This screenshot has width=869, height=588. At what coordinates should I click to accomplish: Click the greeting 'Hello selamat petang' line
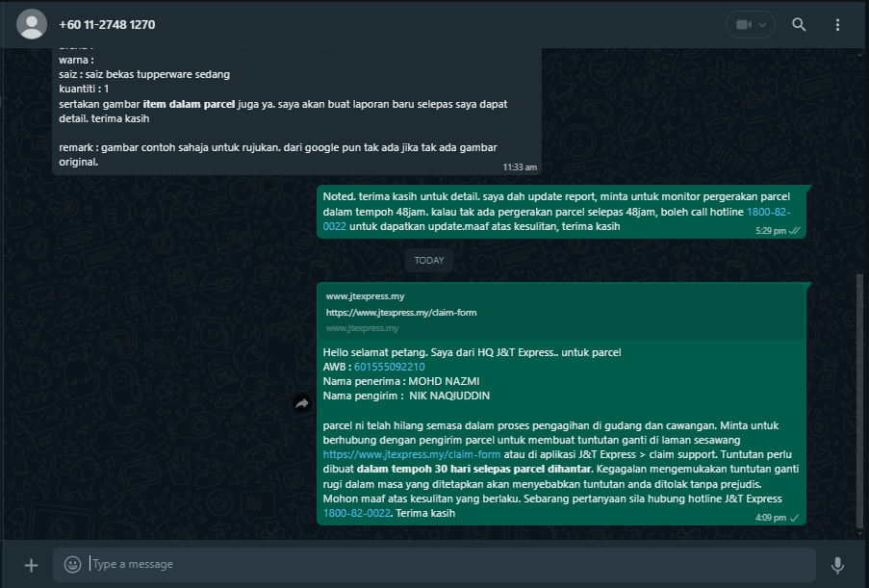point(472,352)
